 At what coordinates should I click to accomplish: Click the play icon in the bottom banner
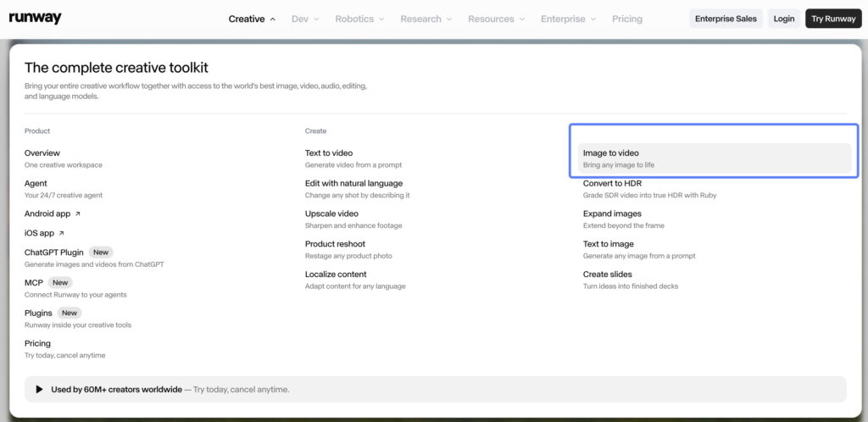(39, 389)
